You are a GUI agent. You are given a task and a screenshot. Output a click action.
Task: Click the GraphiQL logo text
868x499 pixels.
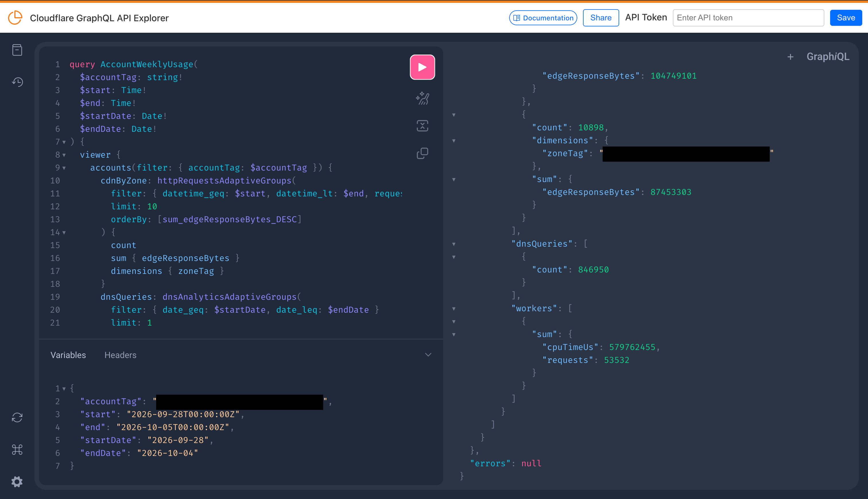[828, 57]
